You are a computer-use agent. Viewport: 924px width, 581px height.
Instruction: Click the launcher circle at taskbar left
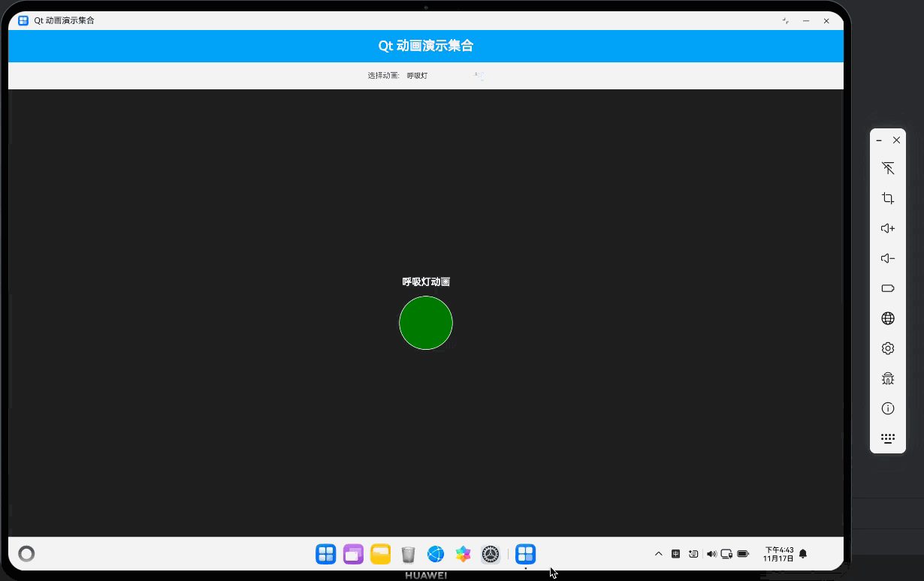pos(26,553)
